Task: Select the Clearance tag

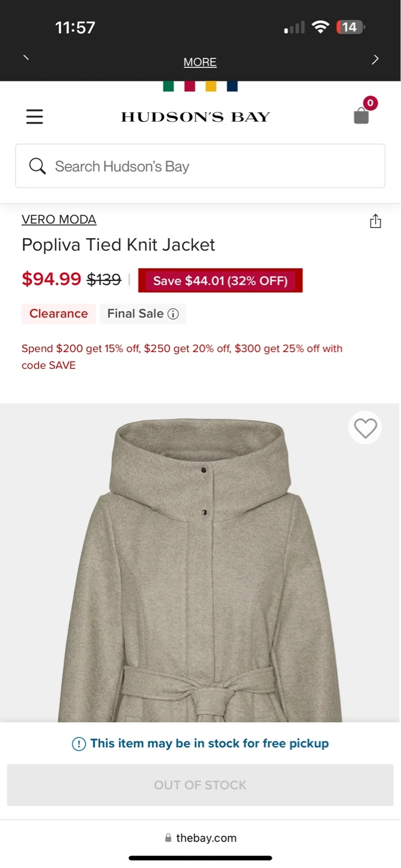Action: pos(58,313)
